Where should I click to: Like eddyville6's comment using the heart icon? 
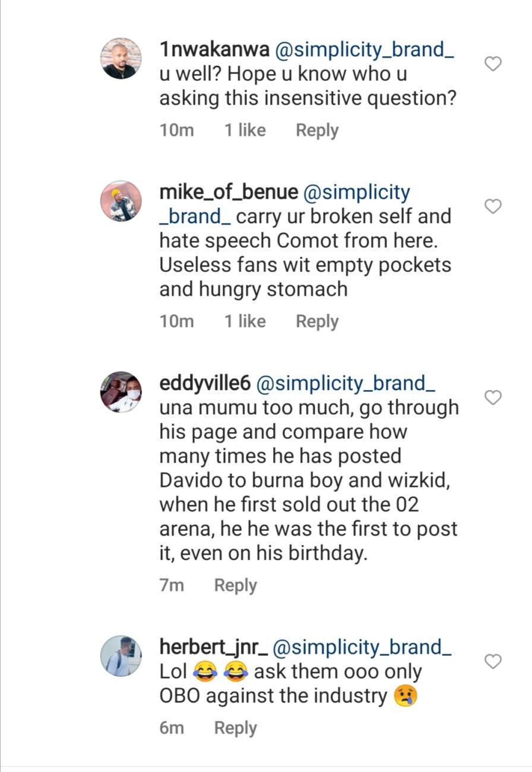(493, 397)
